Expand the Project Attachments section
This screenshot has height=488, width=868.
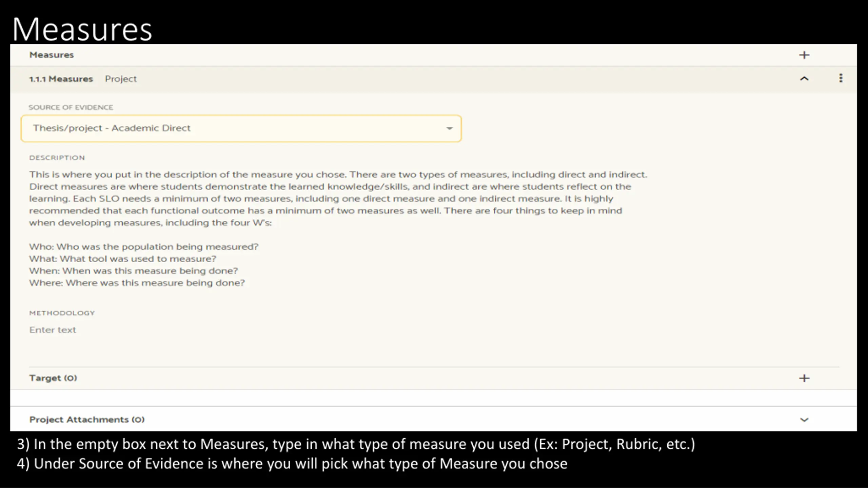click(x=804, y=420)
